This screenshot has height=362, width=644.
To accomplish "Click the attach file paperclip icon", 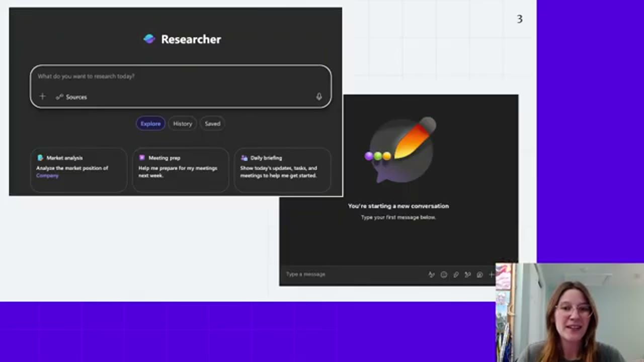I will 456,275.
